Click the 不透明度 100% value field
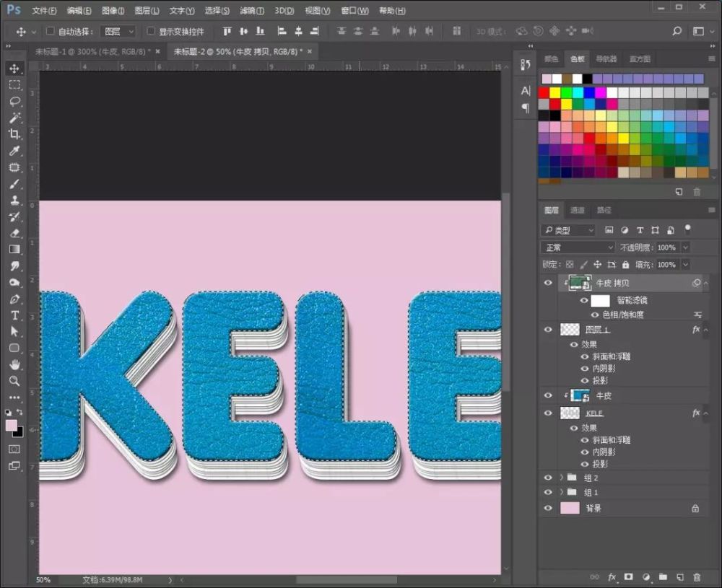 (x=666, y=247)
